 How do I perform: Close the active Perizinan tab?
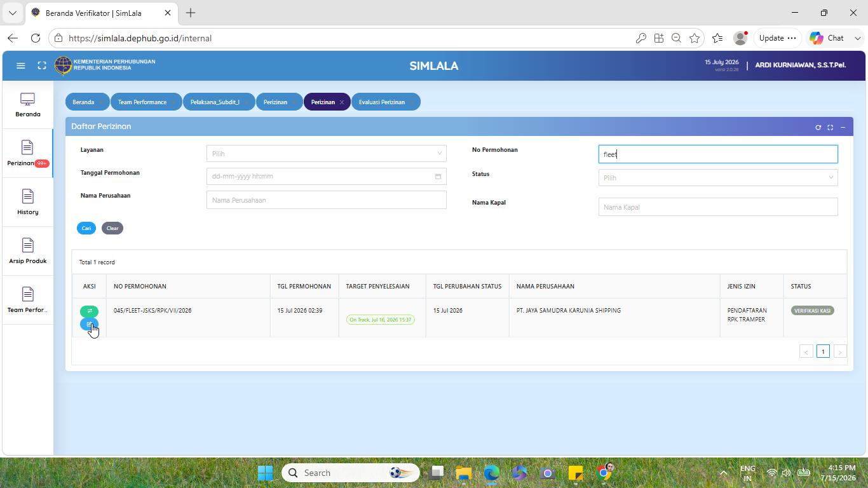[x=342, y=102]
